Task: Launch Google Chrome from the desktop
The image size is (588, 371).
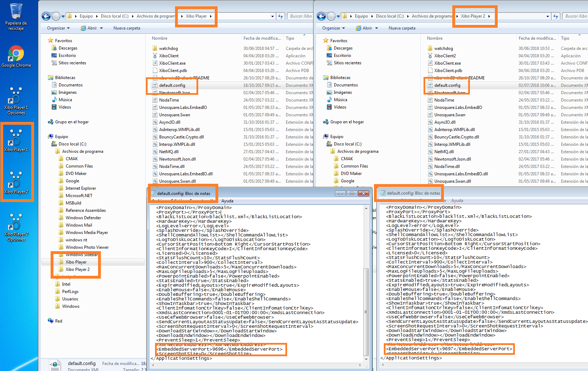Action: tap(16, 57)
